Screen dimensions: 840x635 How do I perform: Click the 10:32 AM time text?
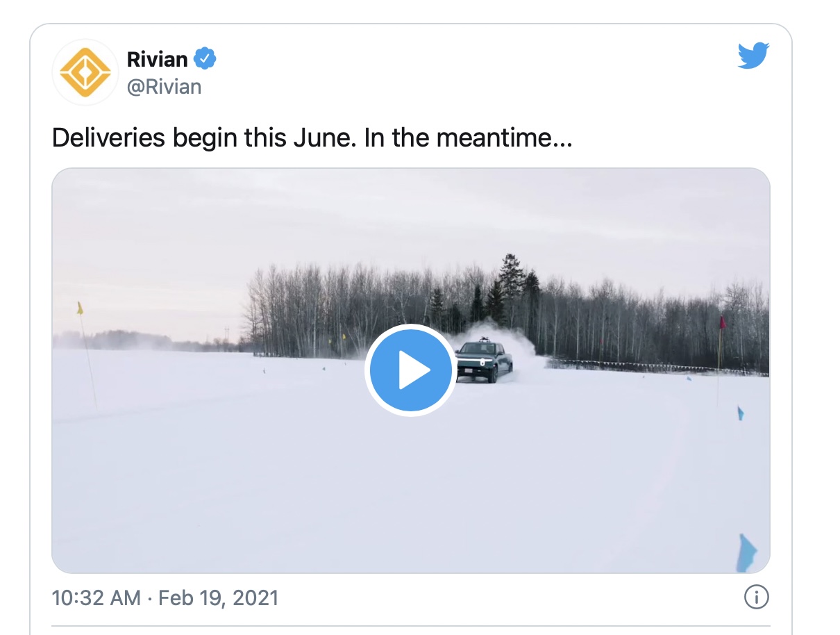[95, 596]
